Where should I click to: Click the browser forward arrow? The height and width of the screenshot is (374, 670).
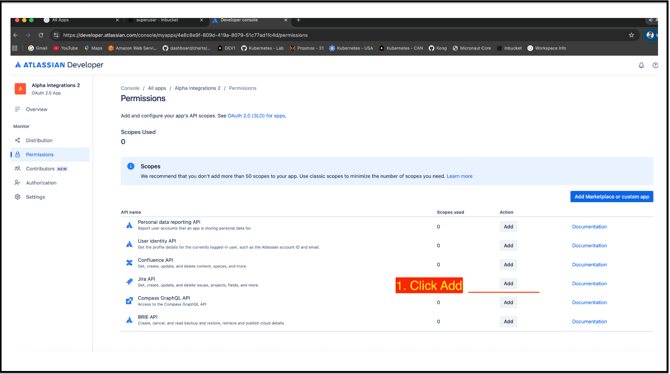(28, 35)
